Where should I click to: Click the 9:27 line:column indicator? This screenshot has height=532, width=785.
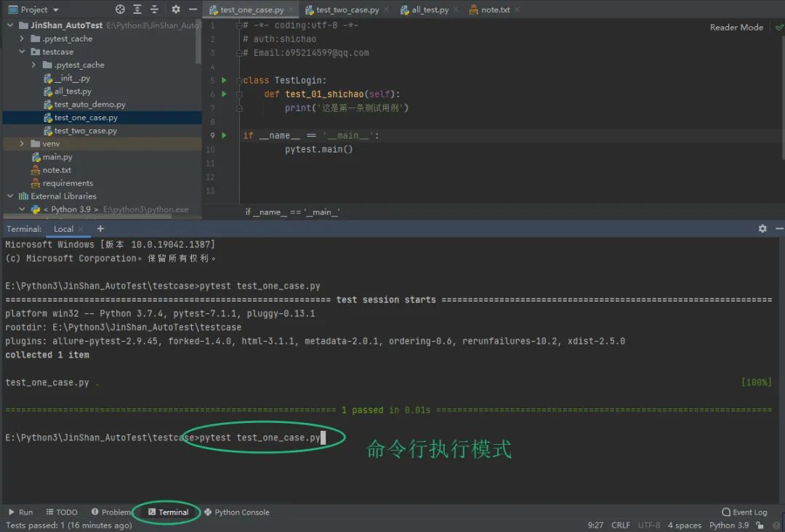[595, 525]
